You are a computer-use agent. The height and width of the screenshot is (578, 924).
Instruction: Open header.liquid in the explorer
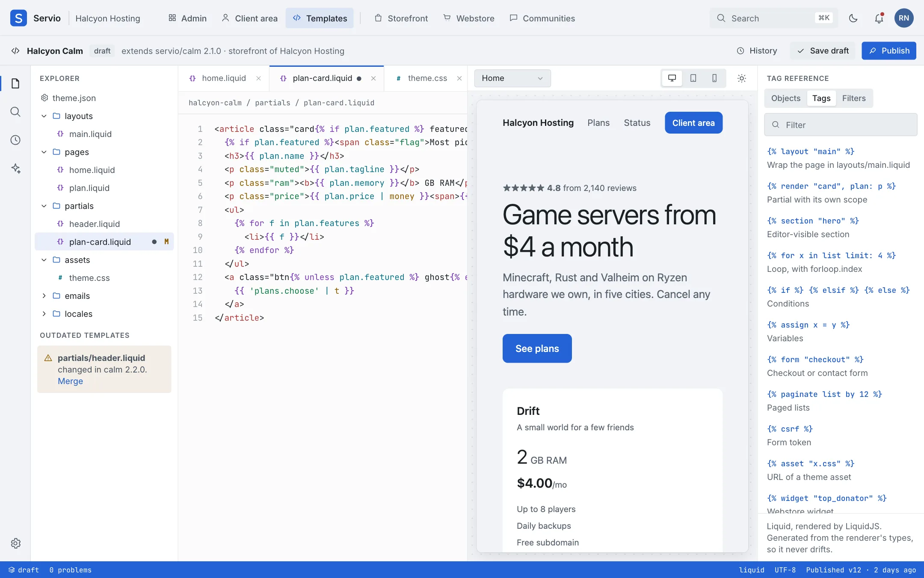tap(104, 224)
